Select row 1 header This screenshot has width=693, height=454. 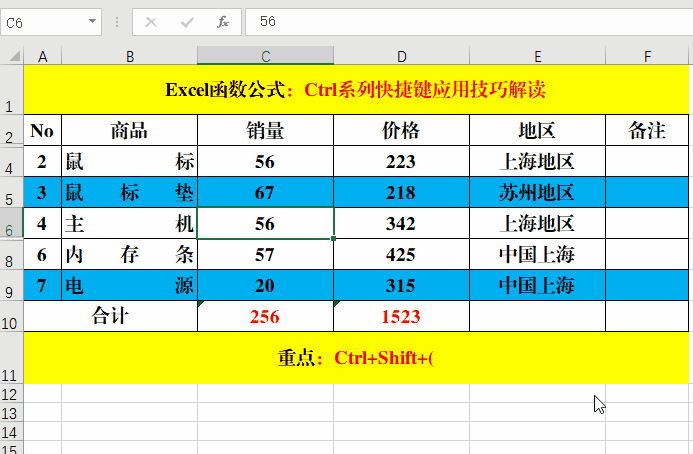11,90
